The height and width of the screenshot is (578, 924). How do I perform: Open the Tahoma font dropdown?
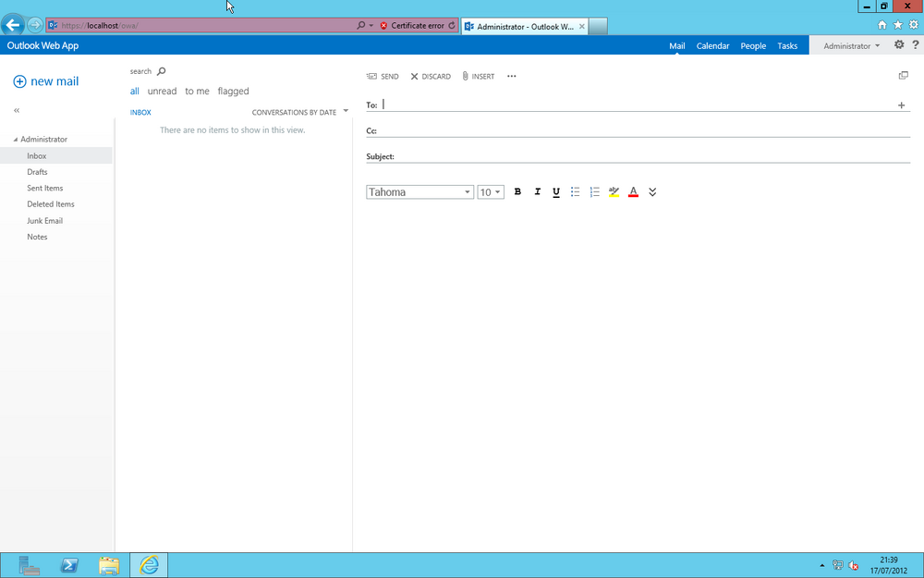(x=419, y=192)
